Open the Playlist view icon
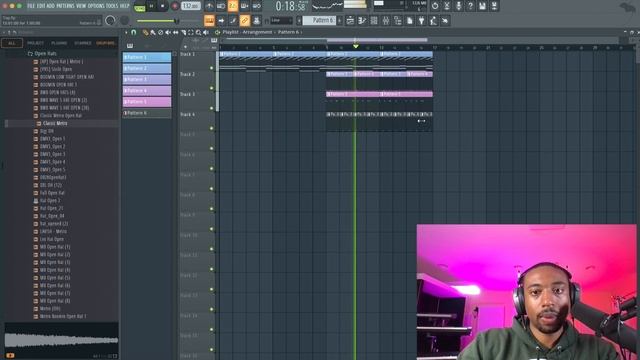This screenshot has height=360, width=640. click(x=350, y=20)
